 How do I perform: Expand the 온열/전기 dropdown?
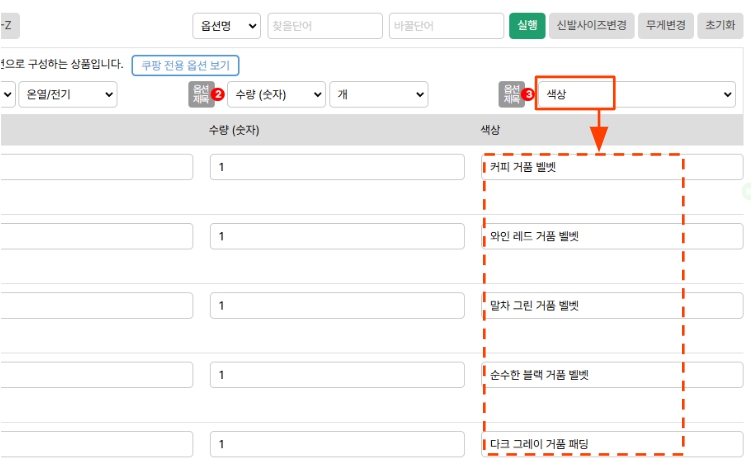[67, 94]
